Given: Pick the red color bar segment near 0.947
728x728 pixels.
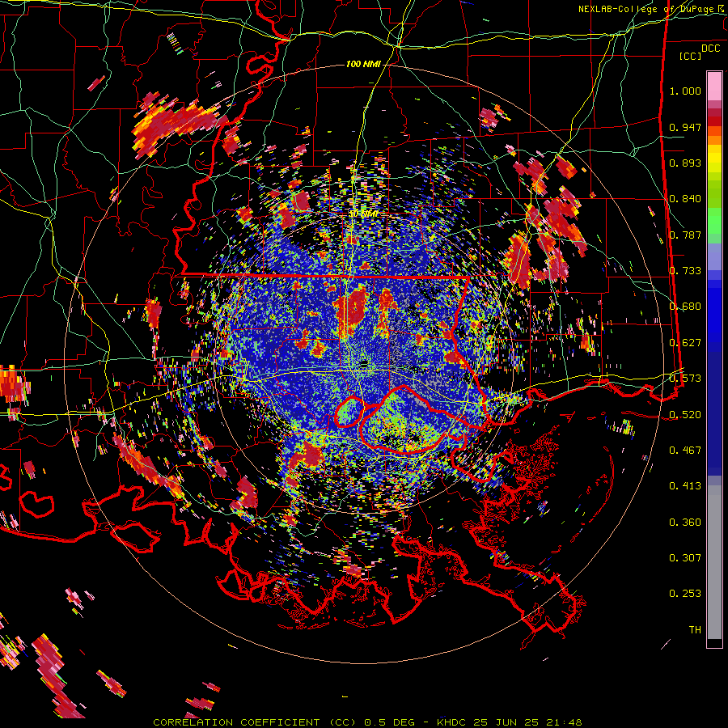Looking at the screenshot, I should click(x=714, y=121).
